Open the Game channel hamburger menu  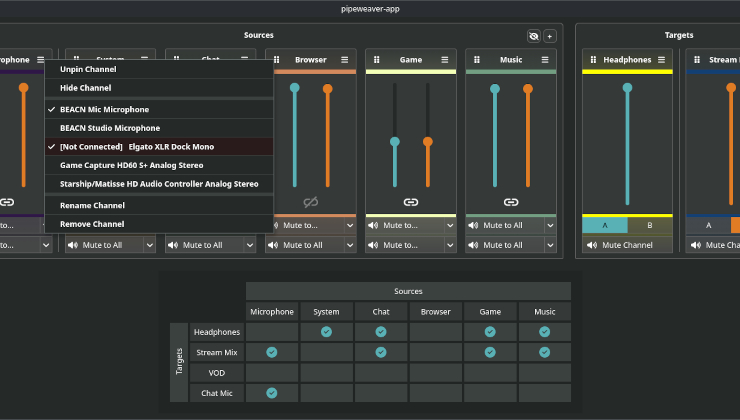point(445,60)
